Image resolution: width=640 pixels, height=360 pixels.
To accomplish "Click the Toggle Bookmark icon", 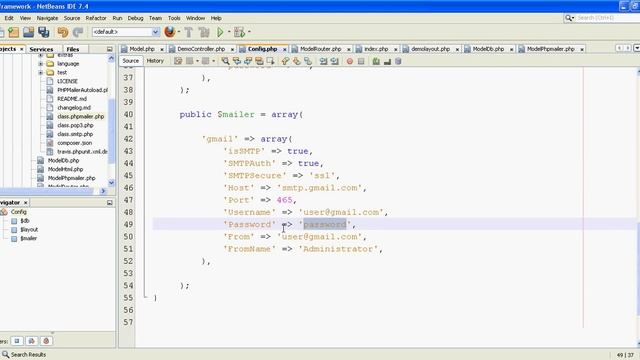I will (x=308, y=61).
